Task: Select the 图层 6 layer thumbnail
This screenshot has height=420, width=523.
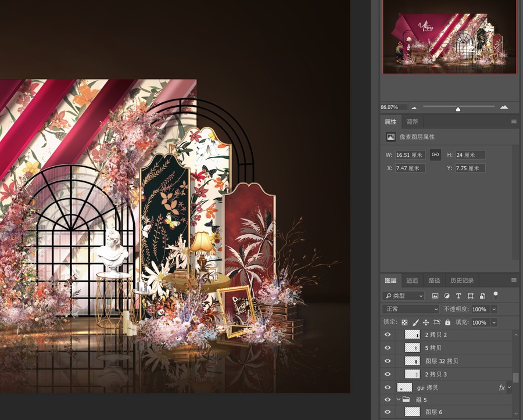Action: point(412,412)
